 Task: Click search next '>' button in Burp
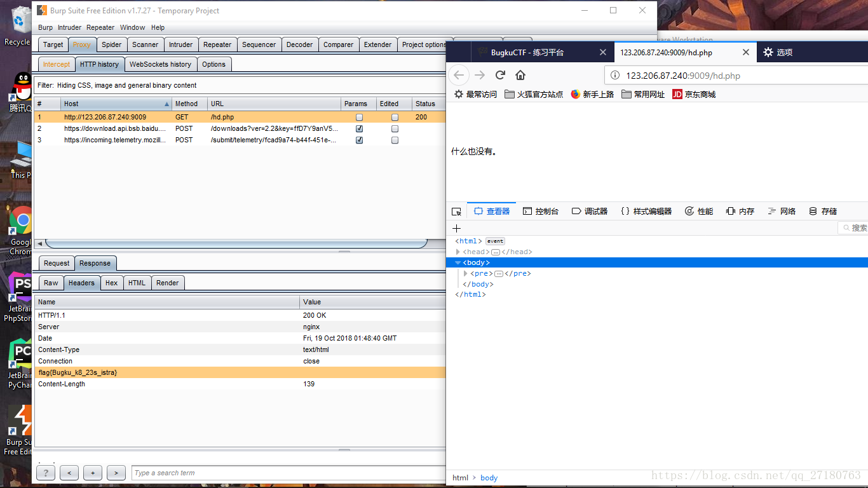tap(116, 473)
